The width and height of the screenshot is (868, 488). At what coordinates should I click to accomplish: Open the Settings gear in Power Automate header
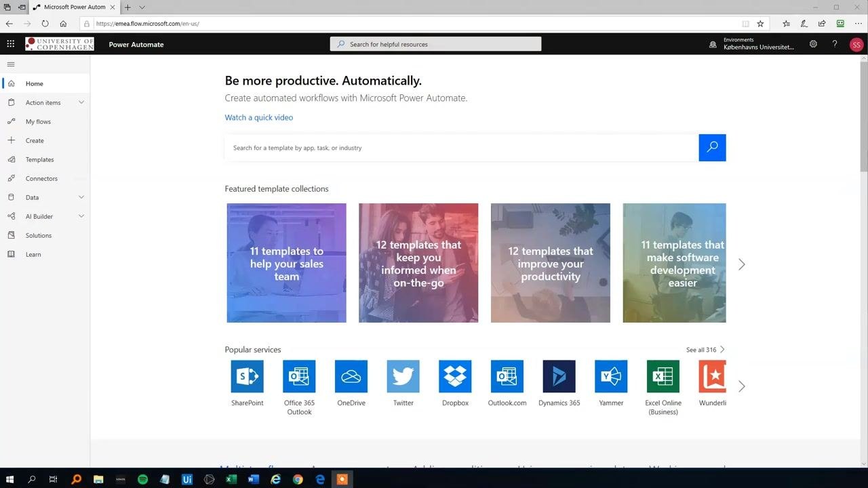click(x=813, y=44)
